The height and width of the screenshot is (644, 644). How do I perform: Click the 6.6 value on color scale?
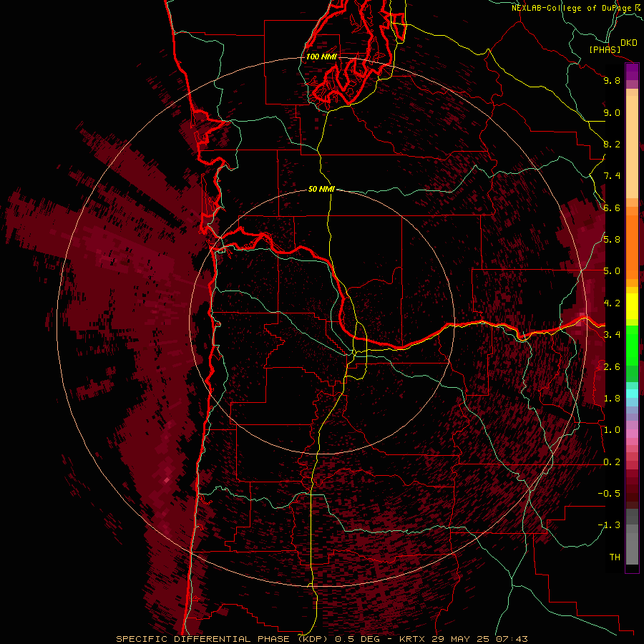click(x=612, y=208)
